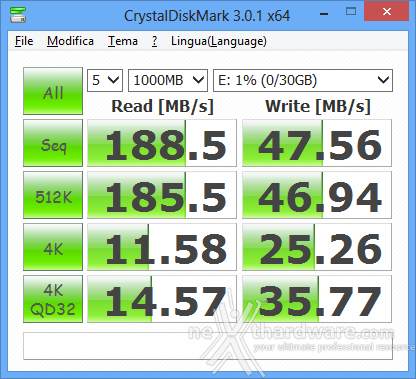Open the Lingua(Language) menu

click(x=219, y=41)
